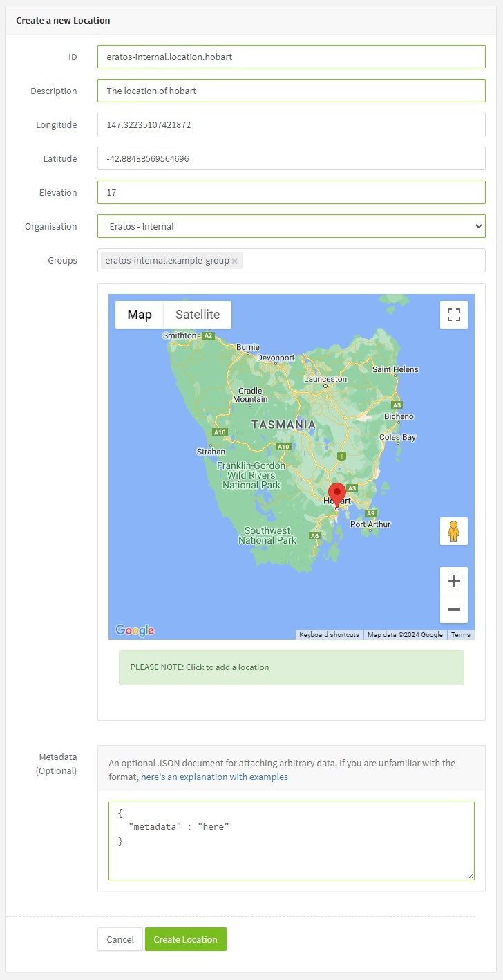The image size is (503, 980).
Task: Open the JSON explanation with examples link
Action: click(x=214, y=777)
